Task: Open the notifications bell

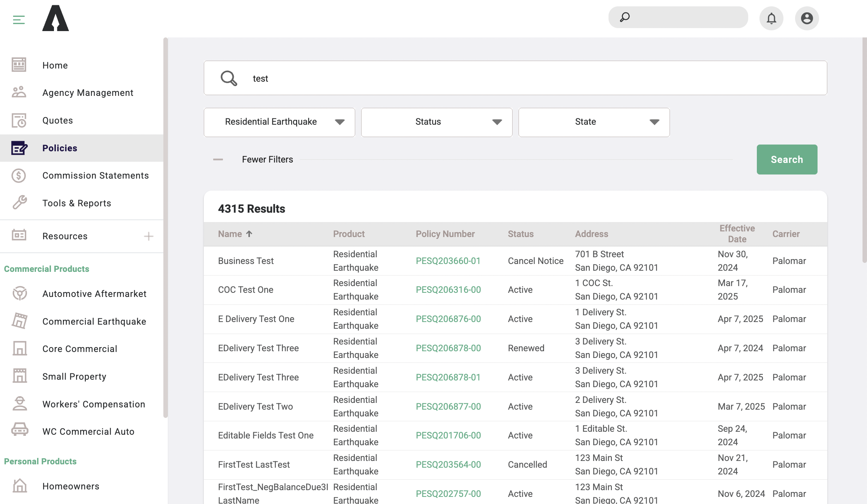Action: click(771, 18)
